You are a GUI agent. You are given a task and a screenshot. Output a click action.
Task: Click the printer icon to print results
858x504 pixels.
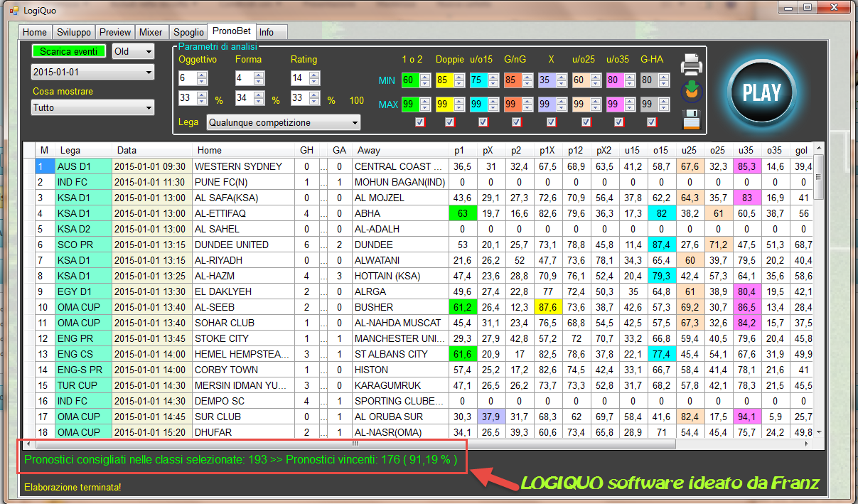click(x=692, y=65)
